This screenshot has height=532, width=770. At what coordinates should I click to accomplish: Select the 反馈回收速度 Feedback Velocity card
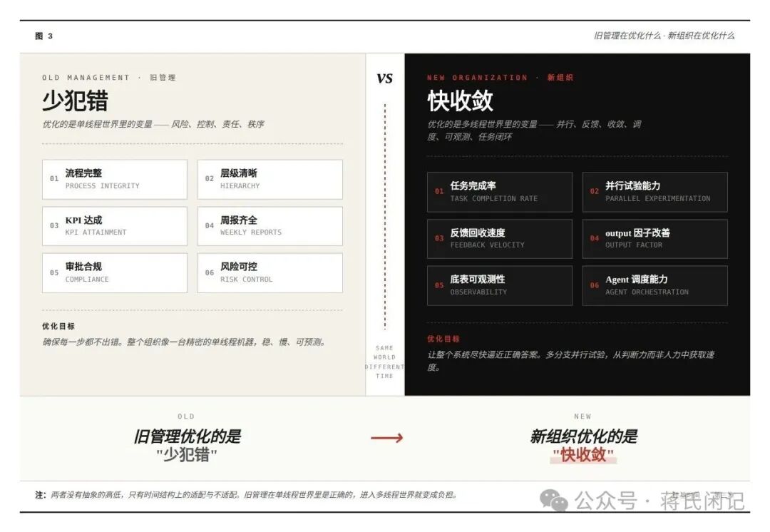(x=499, y=239)
